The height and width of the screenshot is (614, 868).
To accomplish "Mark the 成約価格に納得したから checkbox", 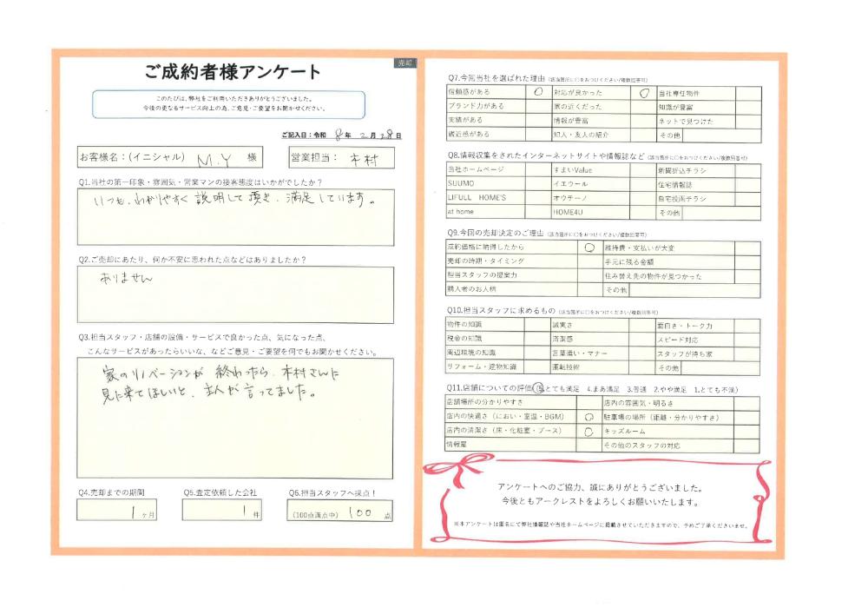I will 589,247.
